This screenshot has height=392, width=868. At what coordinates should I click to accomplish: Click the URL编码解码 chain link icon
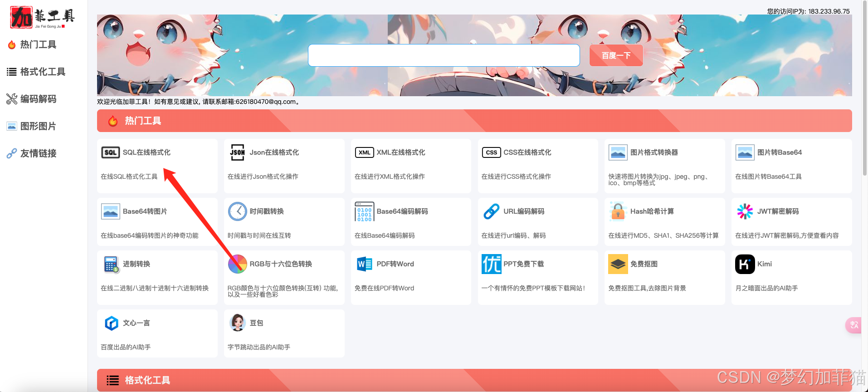tap(492, 211)
